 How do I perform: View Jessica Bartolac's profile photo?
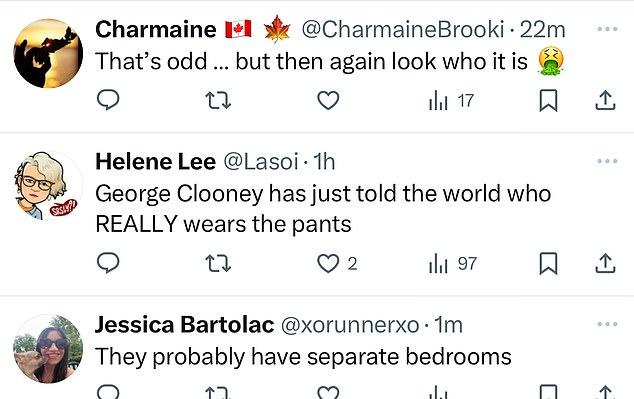(48, 349)
